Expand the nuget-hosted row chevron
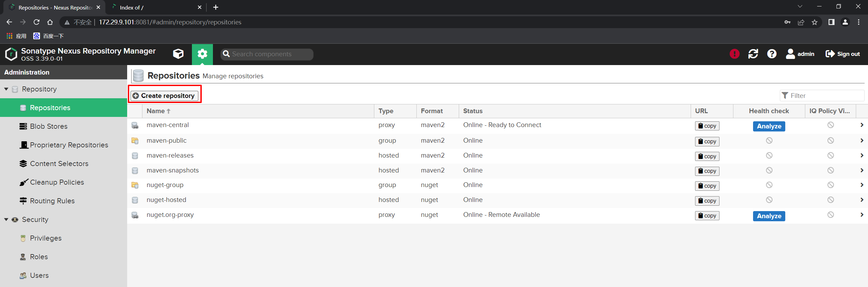Screen dimensions: 868x287 coord(862,200)
